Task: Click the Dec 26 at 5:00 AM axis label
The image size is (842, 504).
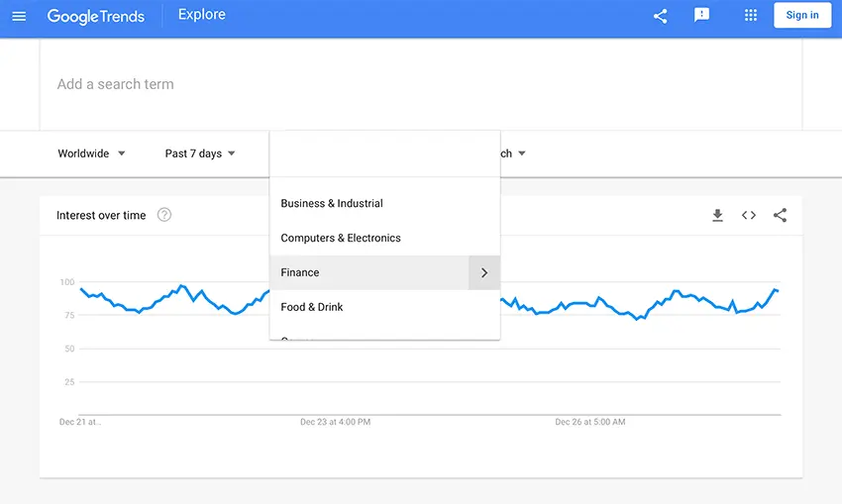Action: 590,422
